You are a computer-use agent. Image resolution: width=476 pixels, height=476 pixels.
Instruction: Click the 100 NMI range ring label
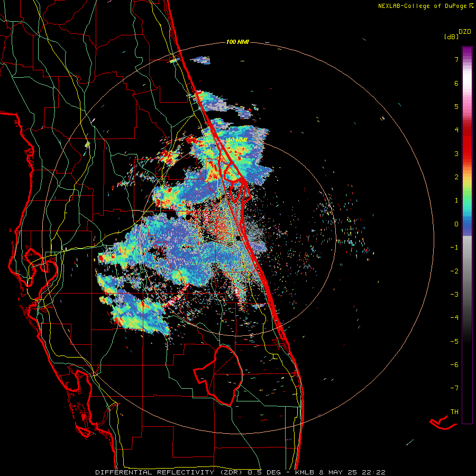(237, 42)
